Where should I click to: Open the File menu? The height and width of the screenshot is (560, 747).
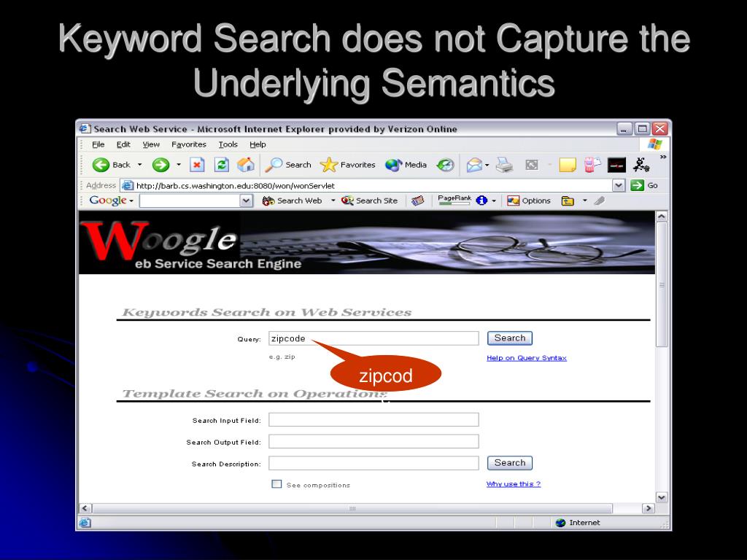(98, 144)
